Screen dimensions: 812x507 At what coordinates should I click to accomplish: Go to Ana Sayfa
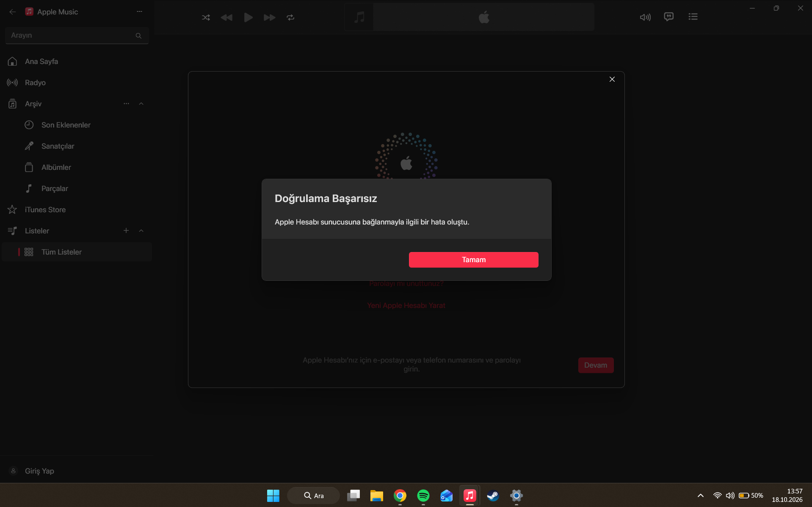[76, 61]
